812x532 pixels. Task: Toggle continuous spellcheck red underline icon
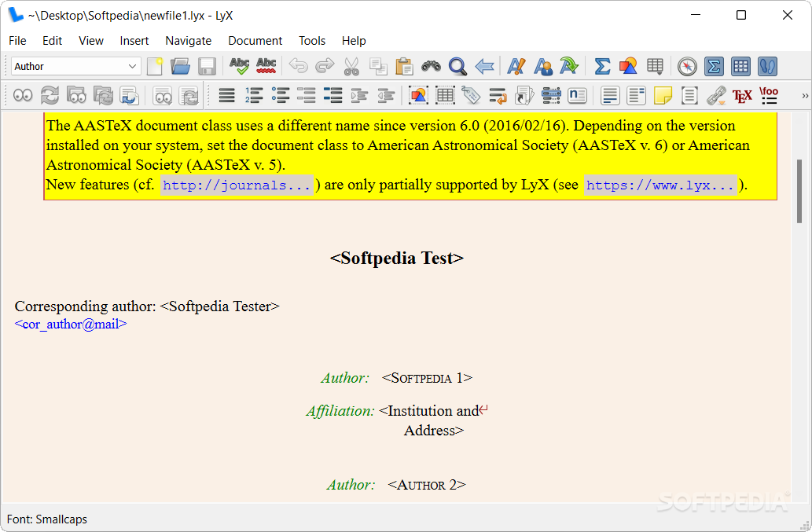[x=266, y=66]
